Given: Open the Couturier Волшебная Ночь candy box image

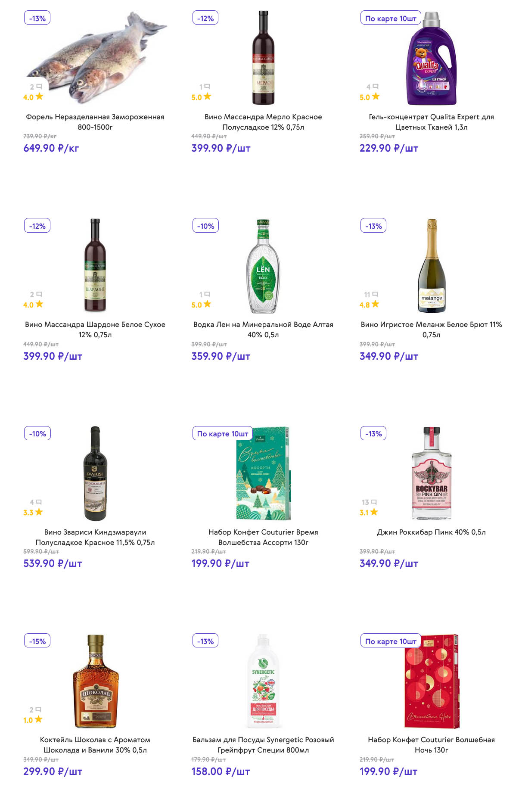Looking at the screenshot, I should [x=432, y=681].
